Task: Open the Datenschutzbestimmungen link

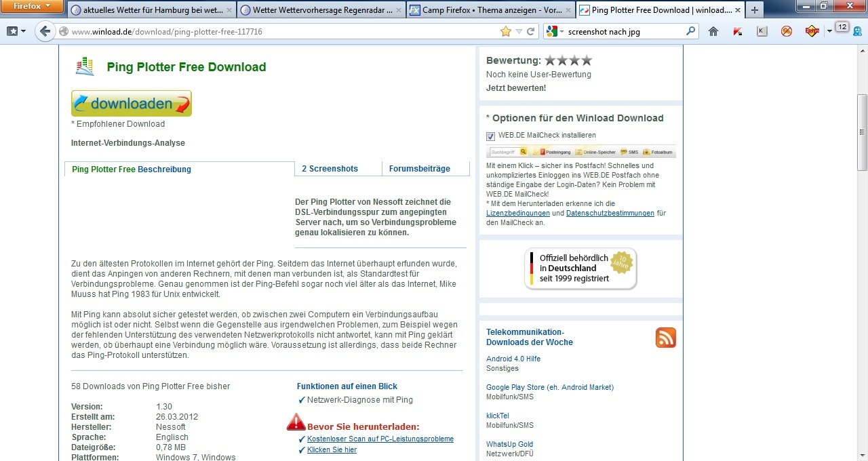Action: pos(610,213)
